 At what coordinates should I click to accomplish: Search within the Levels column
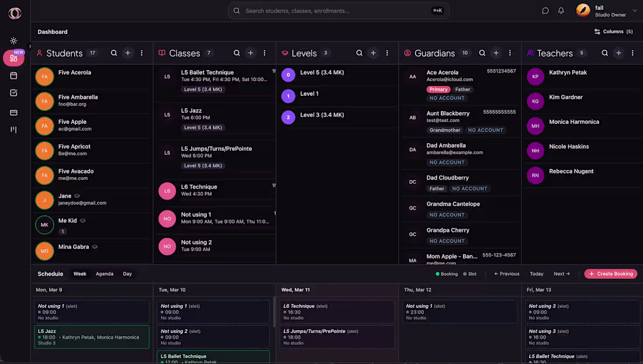coord(359,53)
